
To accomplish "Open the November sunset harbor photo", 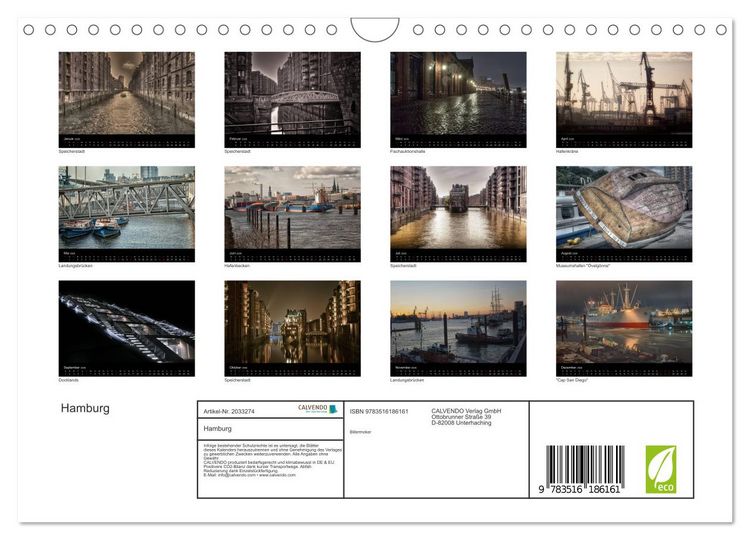I will [458, 322].
